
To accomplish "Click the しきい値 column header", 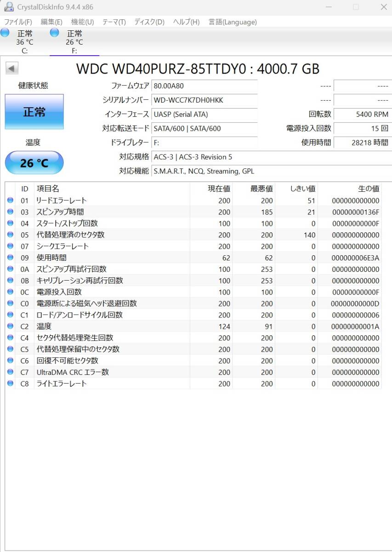I will click(x=296, y=189).
